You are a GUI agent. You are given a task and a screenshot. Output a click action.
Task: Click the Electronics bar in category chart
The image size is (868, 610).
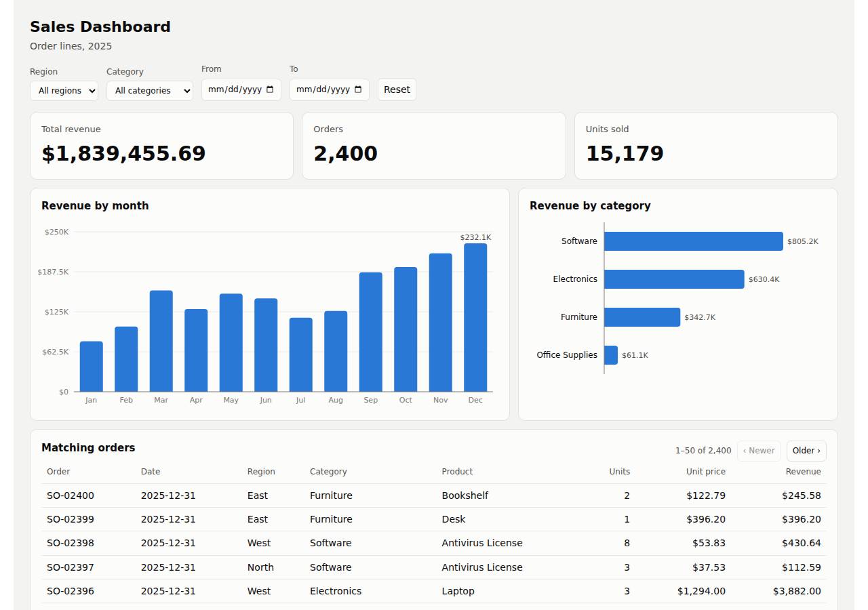(674, 279)
